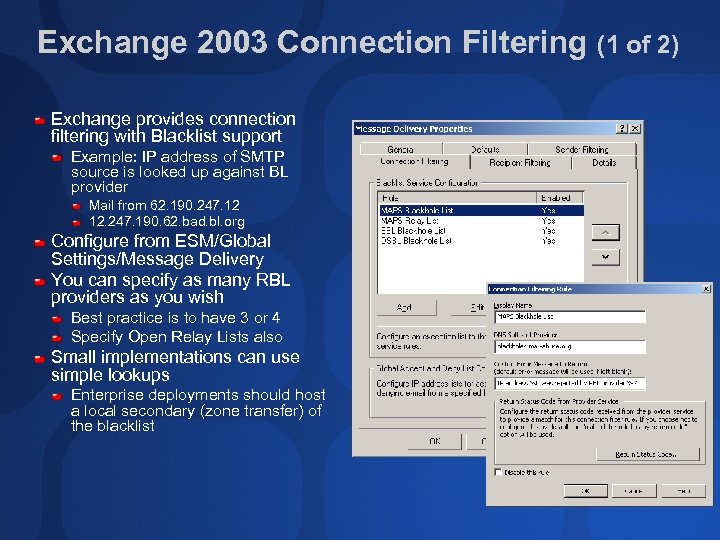Click the DNS Suffix of Provider field
The height and width of the screenshot is (540, 720).
pyautogui.click(x=570, y=346)
